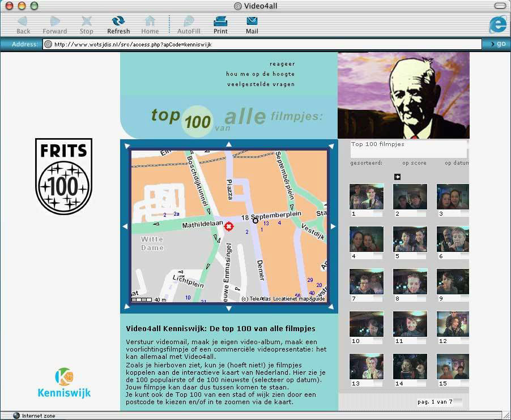Viewport: 511px width, 420px height.
Task: Click the 'Witte Dame' label on map
Action: (152, 243)
